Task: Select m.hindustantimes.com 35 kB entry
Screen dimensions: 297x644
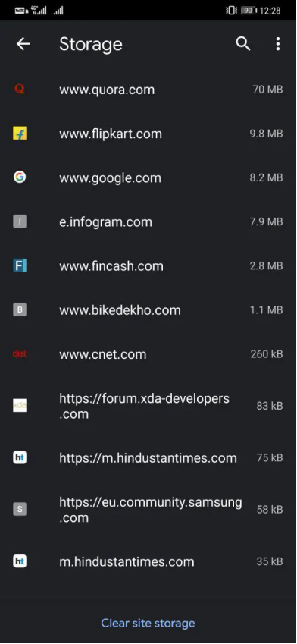Action: 148,561
